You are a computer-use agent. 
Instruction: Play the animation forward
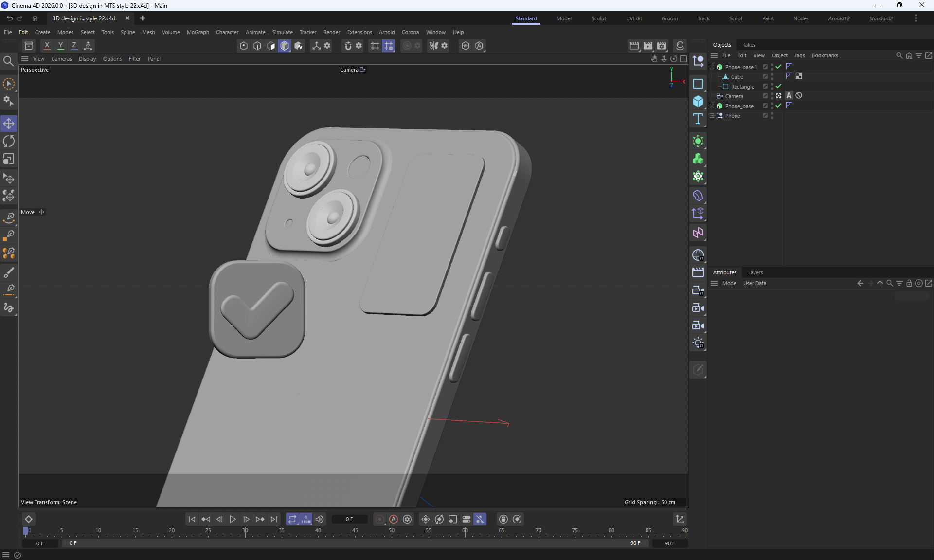pos(233,519)
